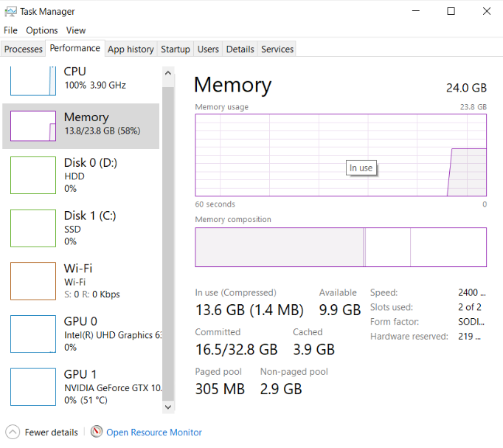The width and height of the screenshot is (503, 448).
Task: Click the sidebar scroll down arrow
Action: click(168, 407)
